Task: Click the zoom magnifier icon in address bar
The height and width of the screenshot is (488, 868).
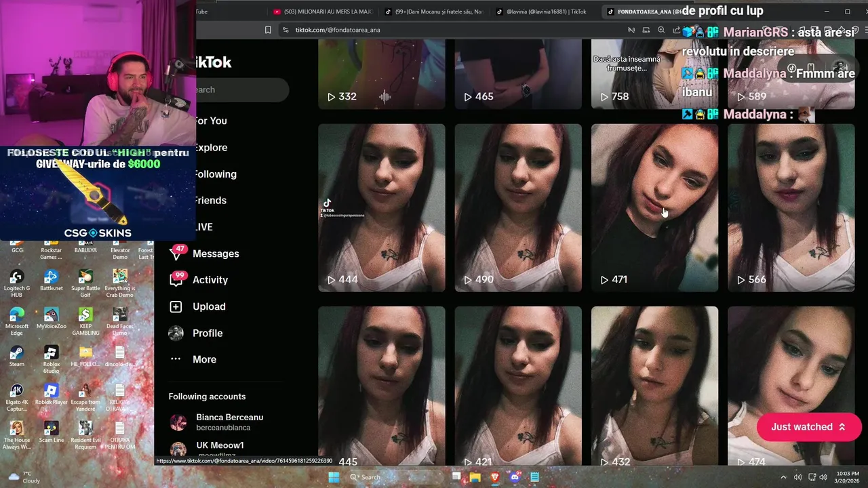Action: [x=661, y=30]
